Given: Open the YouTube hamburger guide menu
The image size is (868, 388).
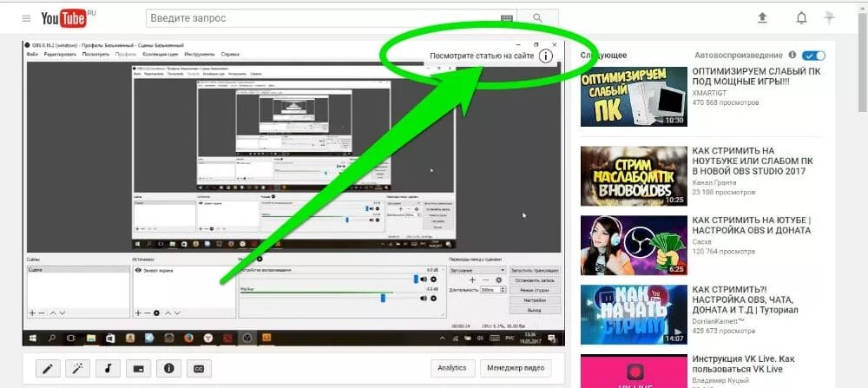Looking at the screenshot, I should coord(26,18).
